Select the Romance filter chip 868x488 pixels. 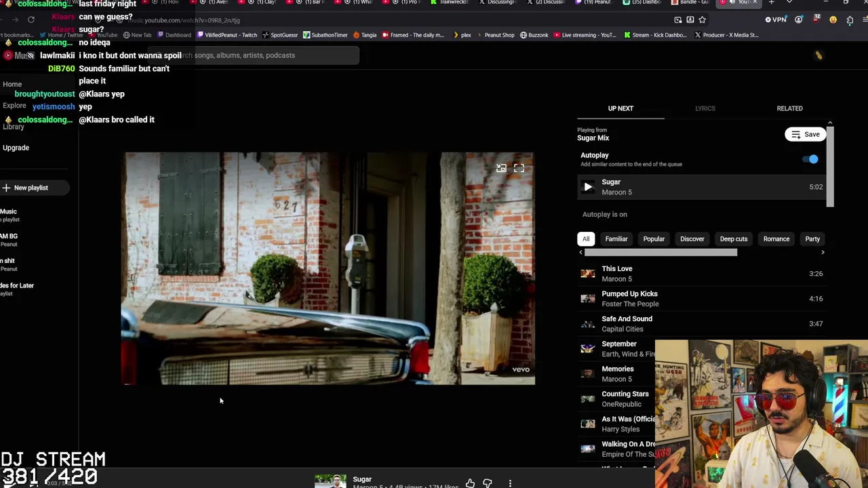point(776,239)
